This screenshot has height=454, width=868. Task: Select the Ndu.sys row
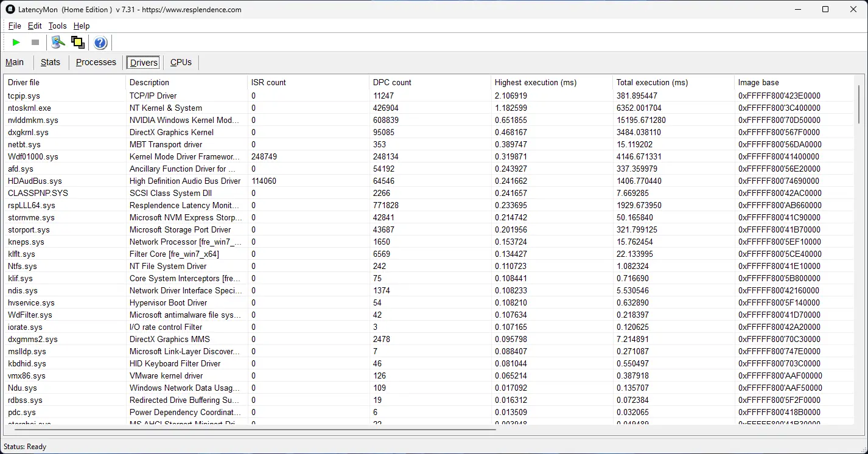[x=429, y=388]
